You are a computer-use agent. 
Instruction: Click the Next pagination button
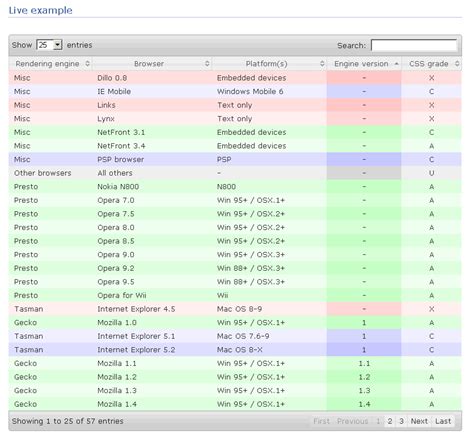[419, 421]
